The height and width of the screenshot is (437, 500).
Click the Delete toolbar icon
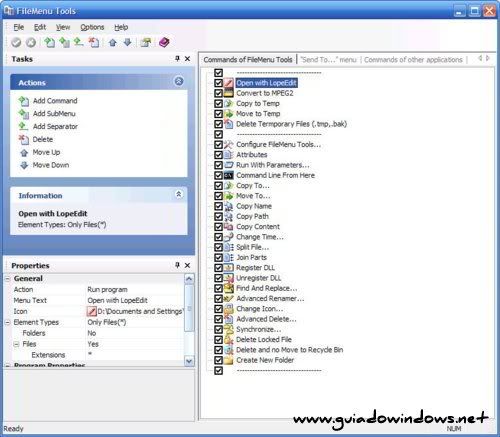click(94, 42)
